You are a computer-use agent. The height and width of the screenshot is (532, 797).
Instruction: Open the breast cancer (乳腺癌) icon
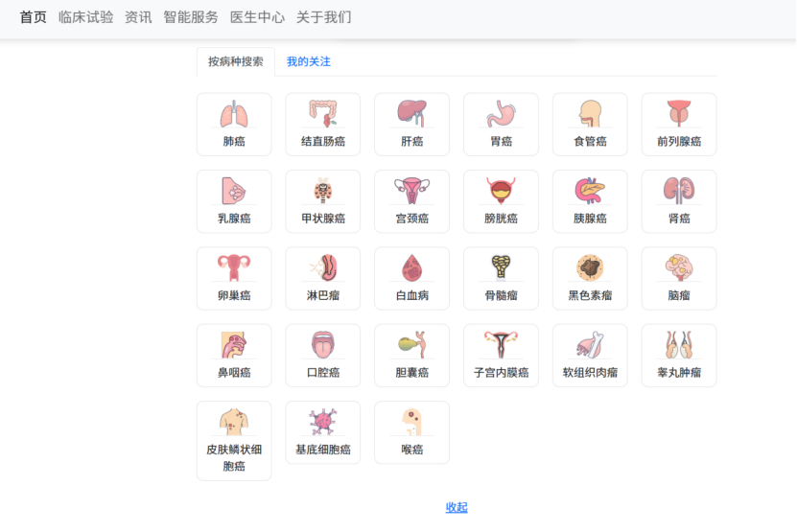pyautogui.click(x=234, y=191)
